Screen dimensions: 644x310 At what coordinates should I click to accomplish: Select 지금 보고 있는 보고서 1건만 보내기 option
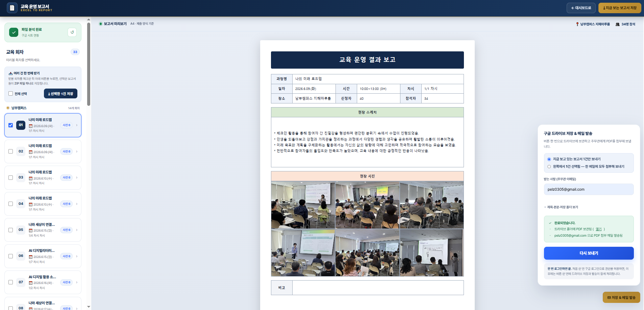pyautogui.click(x=549, y=159)
